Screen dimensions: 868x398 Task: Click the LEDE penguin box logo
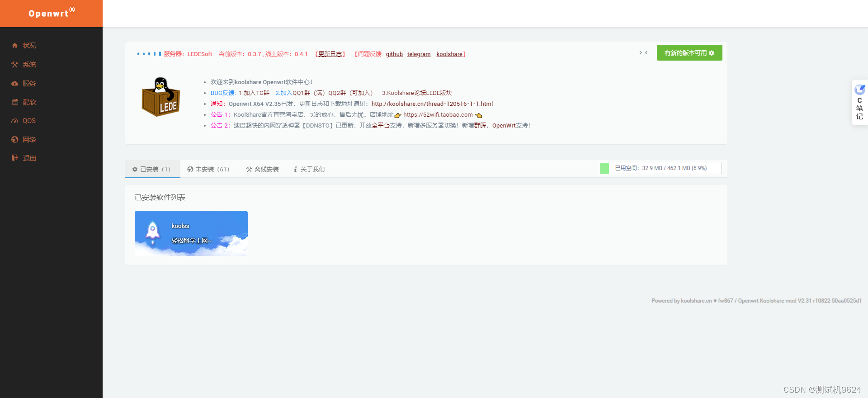click(160, 96)
